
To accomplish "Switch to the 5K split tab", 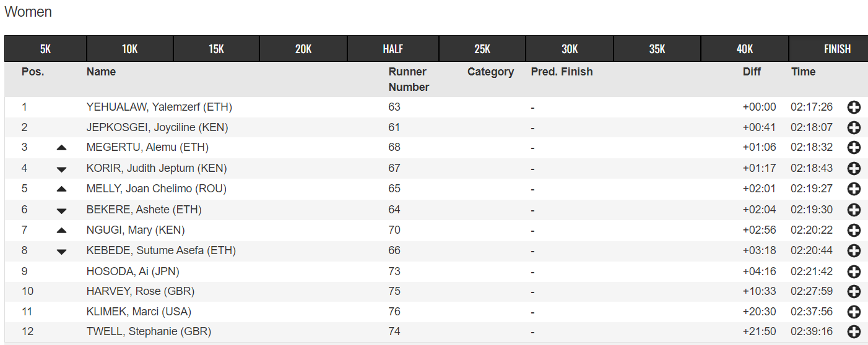I will click(45, 49).
